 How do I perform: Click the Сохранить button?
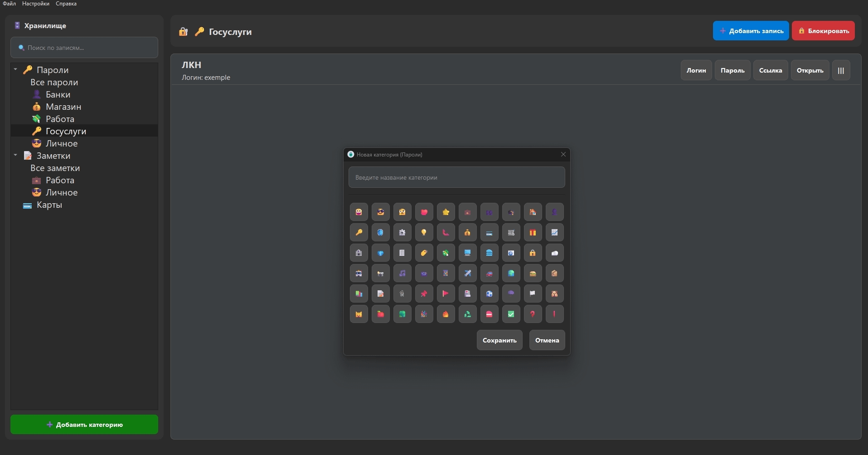[x=499, y=340]
